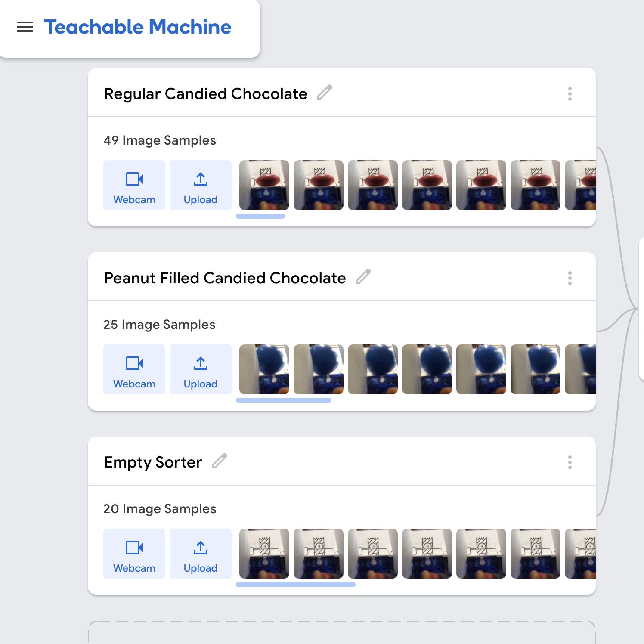Click the Regular Candied Chocolate samples scrollbar
The height and width of the screenshot is (644, 644).
[x=260, y=216]
